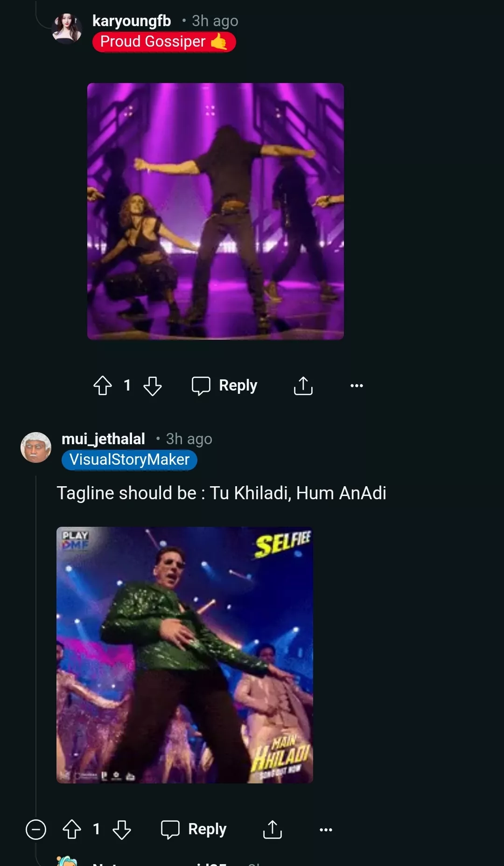Image resolution: width=504 pixels, height=866 pixels.
Task: Share karyoungfb's comment
Action: tap(303, 386)
